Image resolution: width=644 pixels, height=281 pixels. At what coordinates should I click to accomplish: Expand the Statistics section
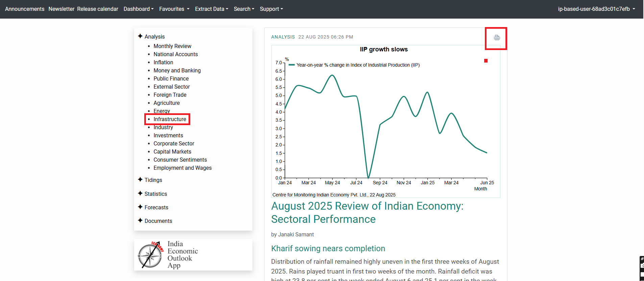[155, 194]
